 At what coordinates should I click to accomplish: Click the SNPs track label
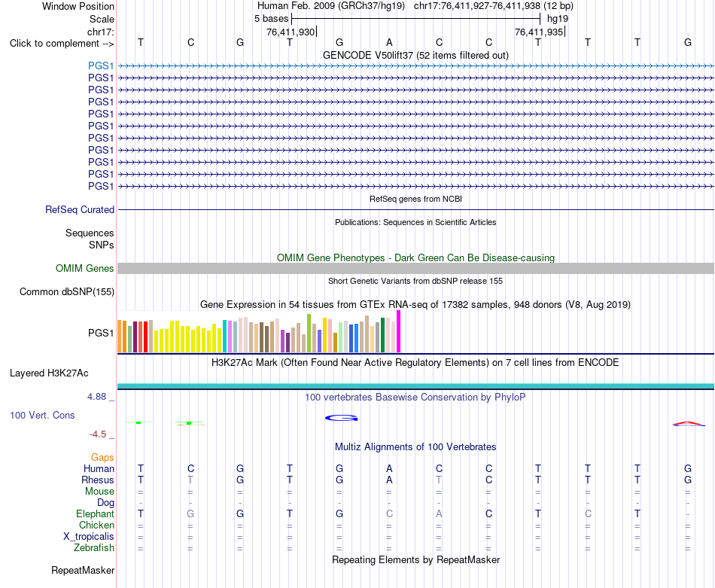pyautogui.click(x=102, y=245)
